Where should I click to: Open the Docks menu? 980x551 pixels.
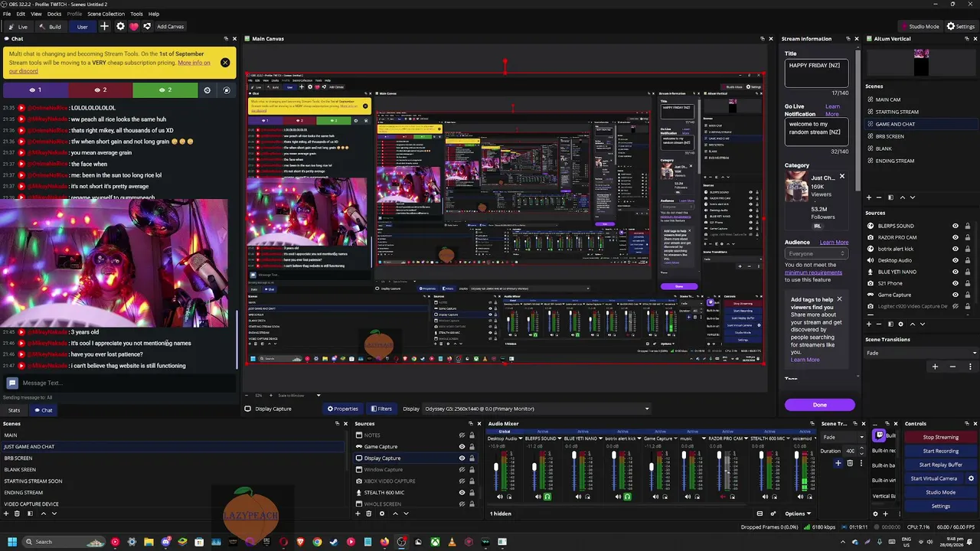point(54,14)
